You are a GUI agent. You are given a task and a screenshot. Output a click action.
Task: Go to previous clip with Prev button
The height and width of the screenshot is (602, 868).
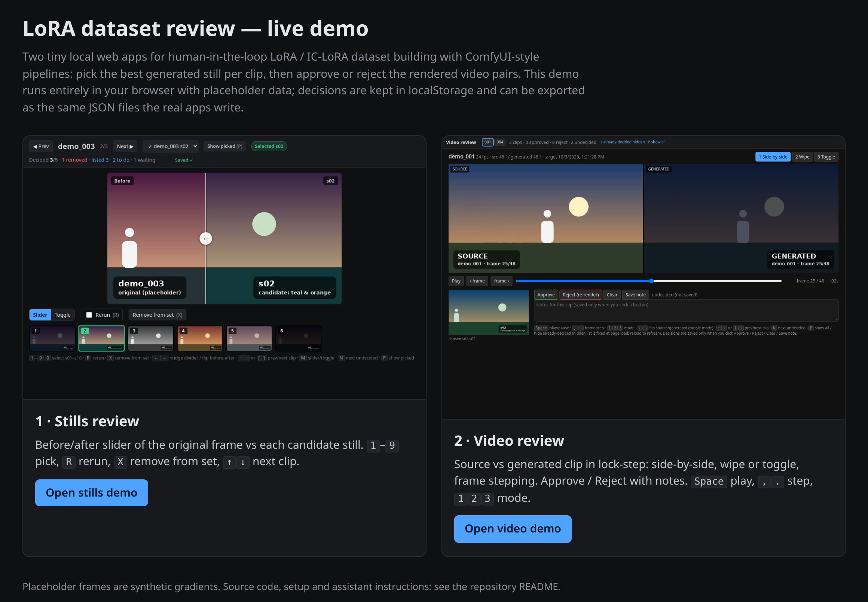41,146
